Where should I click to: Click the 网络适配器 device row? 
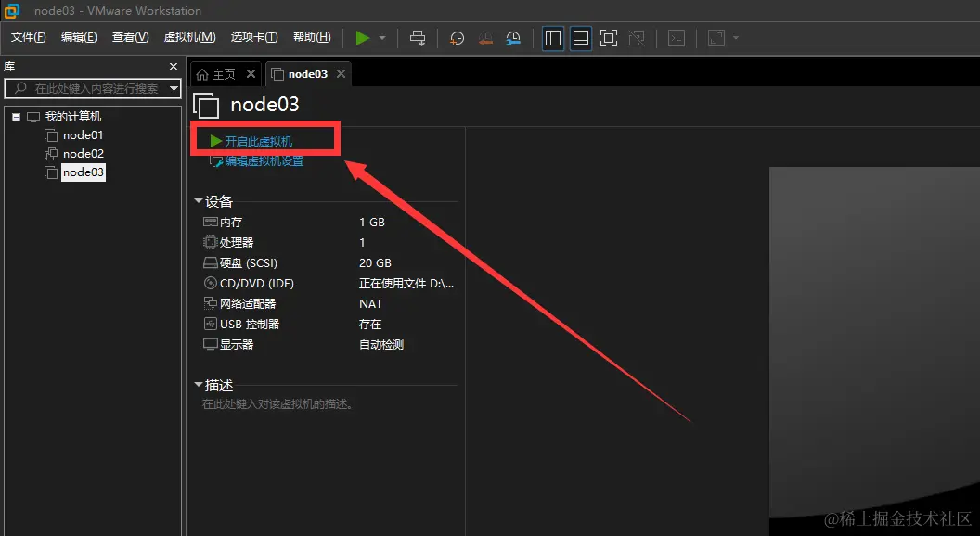[329, 303]
